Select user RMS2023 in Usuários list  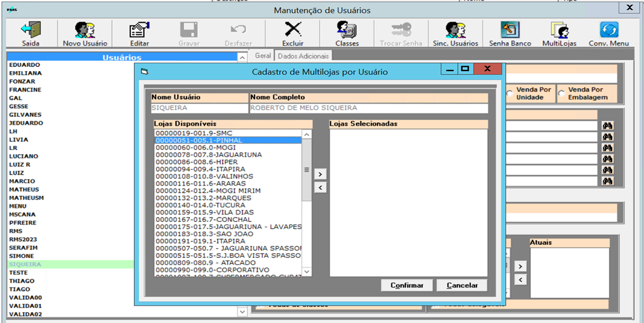[23, 239]
